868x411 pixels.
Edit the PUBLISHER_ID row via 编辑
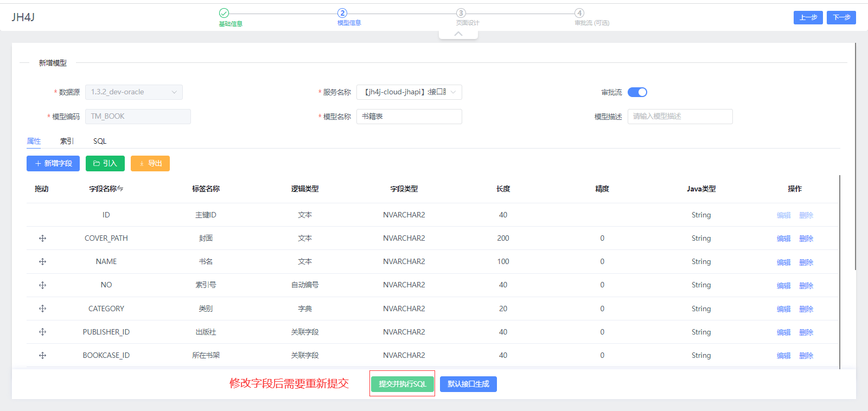click(x=784, y=332)
